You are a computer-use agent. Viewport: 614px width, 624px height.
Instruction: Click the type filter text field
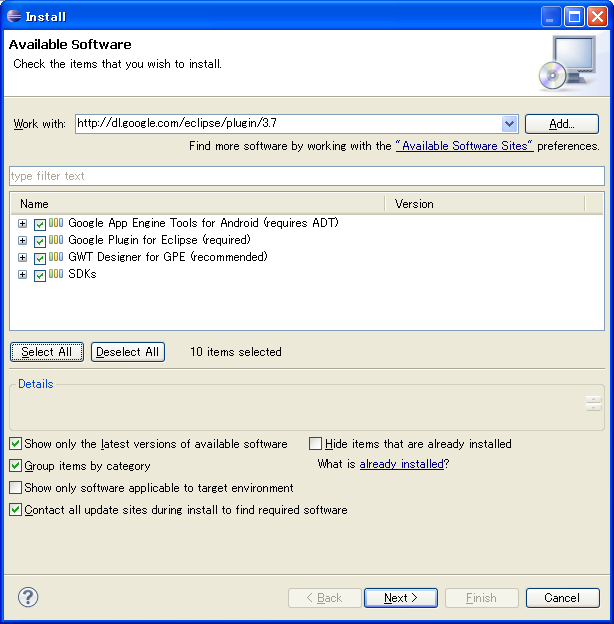pos(307,176)
